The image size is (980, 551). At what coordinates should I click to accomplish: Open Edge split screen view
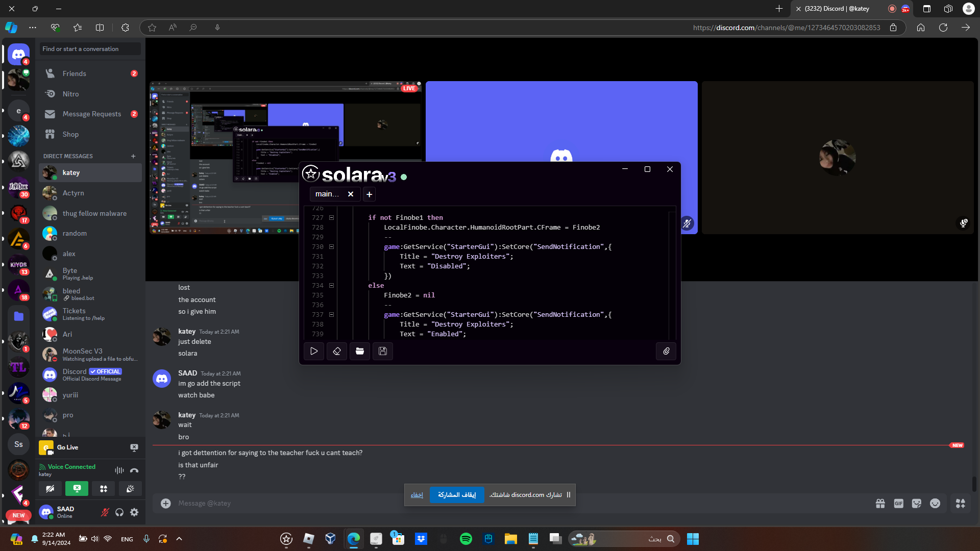pos(100,28)
